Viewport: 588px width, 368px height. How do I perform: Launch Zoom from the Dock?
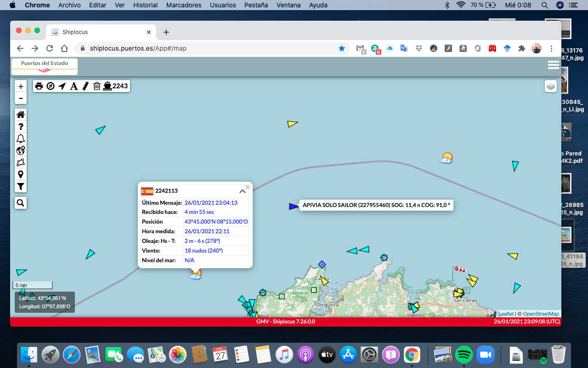pyautogui.click(x=485, y=355)
